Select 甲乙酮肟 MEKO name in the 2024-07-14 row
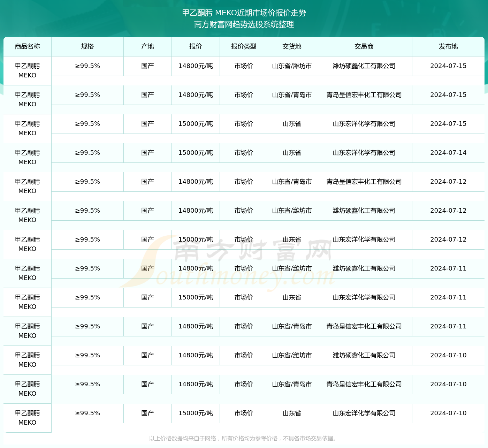This screenshot has width=488, height=448. (28, 157)
